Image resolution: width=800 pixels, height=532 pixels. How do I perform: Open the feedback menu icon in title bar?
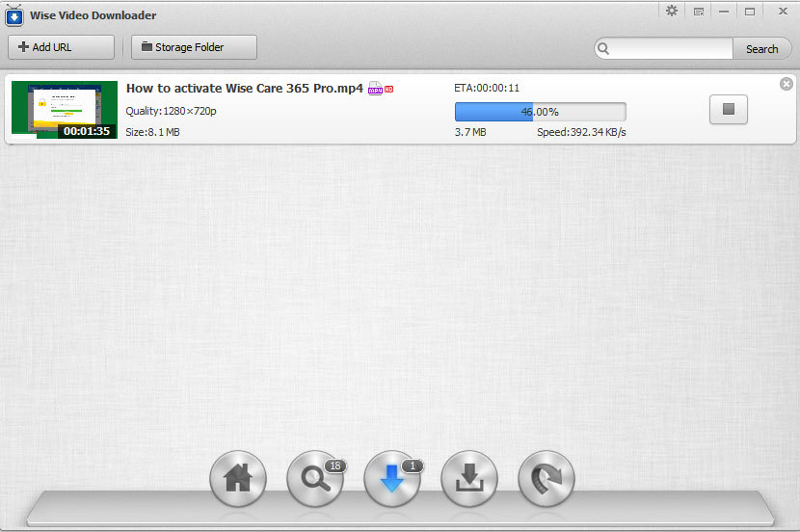(x=699, y=12)
